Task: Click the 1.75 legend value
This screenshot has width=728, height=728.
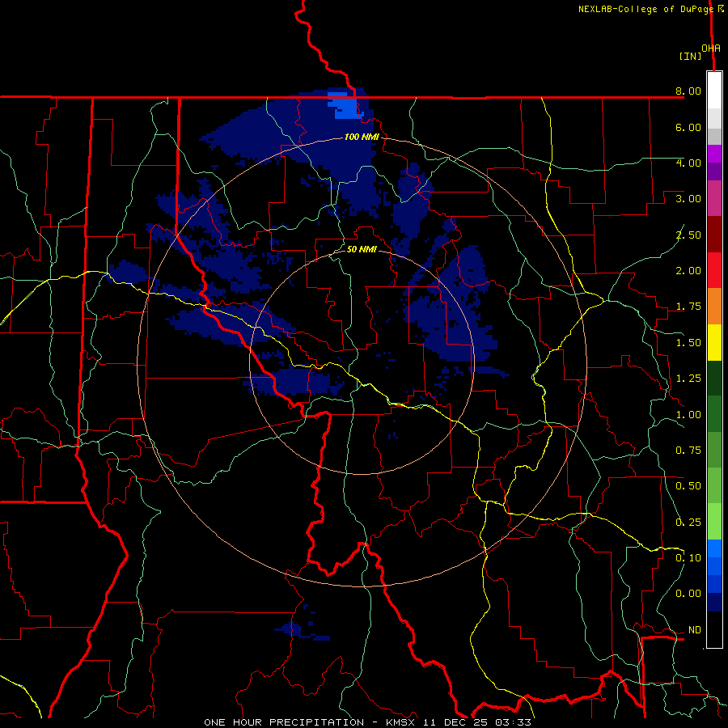Action: pos(688,307)
